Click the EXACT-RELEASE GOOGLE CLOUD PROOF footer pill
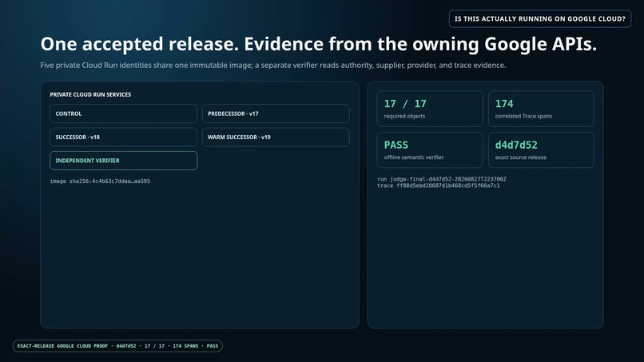644x362 pixels. (117, 346)
